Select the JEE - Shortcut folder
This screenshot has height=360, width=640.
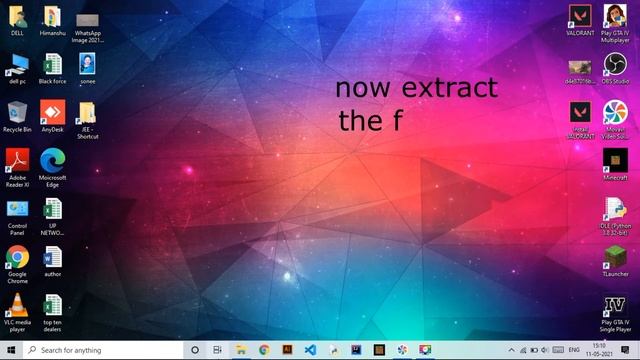(87, 121)
